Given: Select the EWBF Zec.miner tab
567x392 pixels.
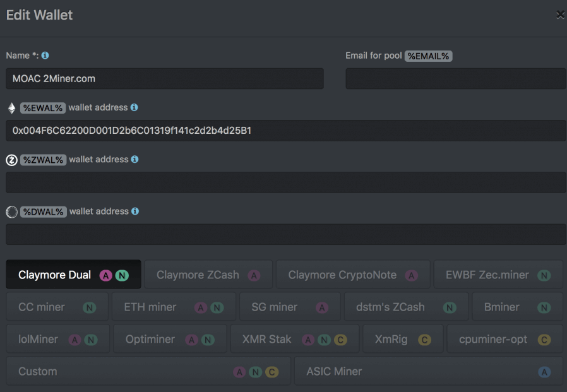Looking at the screenshot, I should (498, 275).
